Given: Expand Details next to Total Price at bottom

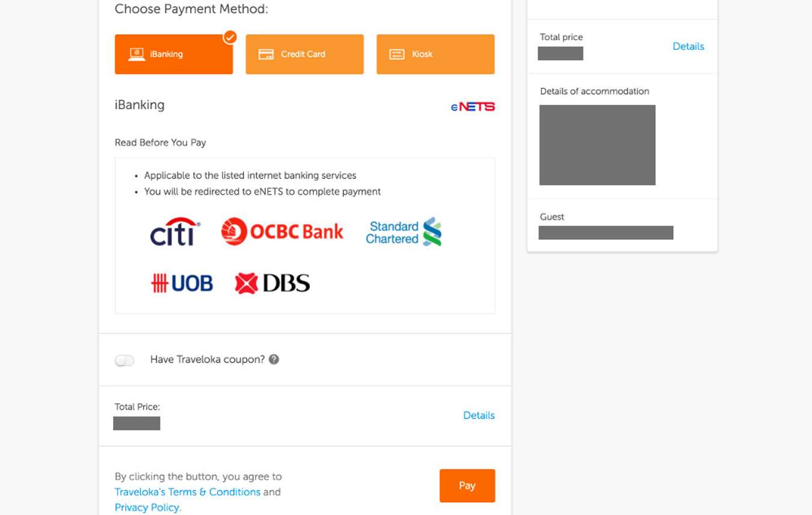Looking at the screenshot, I should (x=479, y=415).
